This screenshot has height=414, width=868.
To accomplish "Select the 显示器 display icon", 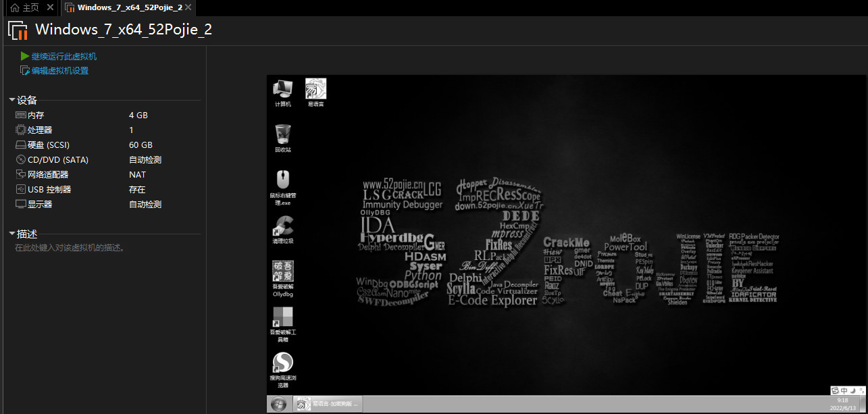I will 21,204.
